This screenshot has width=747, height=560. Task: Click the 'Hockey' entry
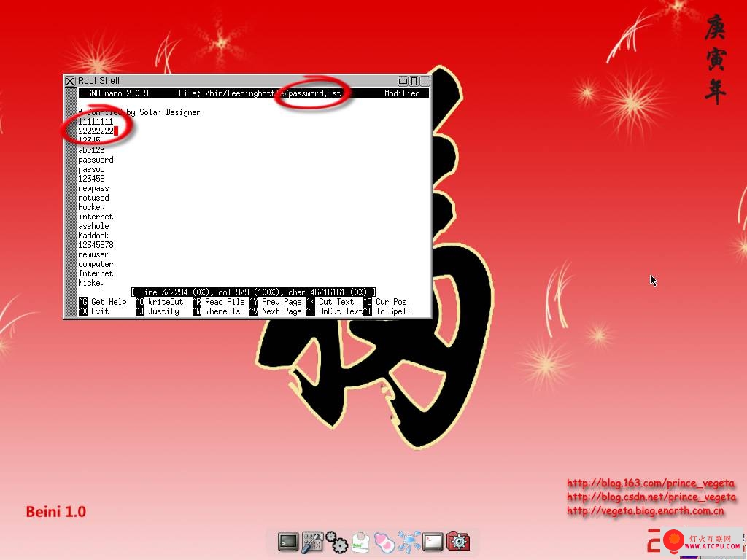pyautogui.click(x=91, y=207)
